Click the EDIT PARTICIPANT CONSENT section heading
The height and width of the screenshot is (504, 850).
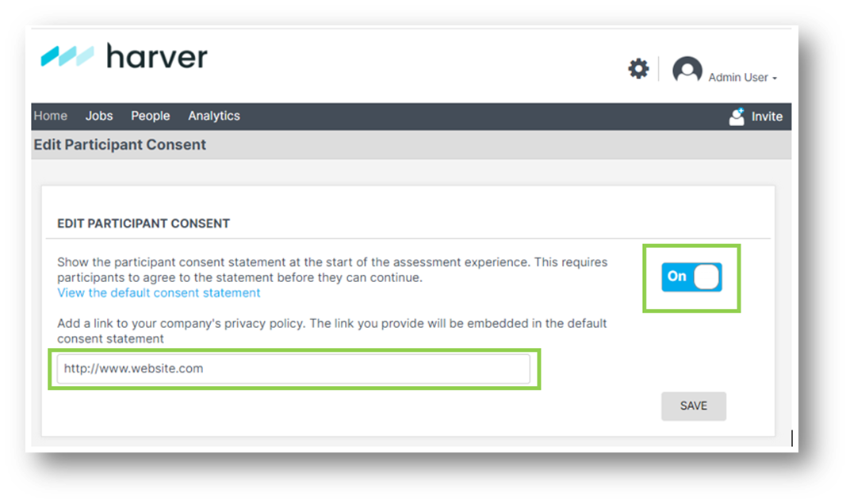(x=144, y=223)
